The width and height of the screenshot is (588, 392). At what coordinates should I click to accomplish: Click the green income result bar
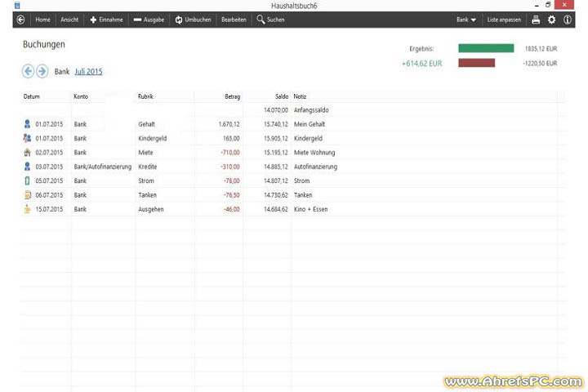tap(486, 48)
